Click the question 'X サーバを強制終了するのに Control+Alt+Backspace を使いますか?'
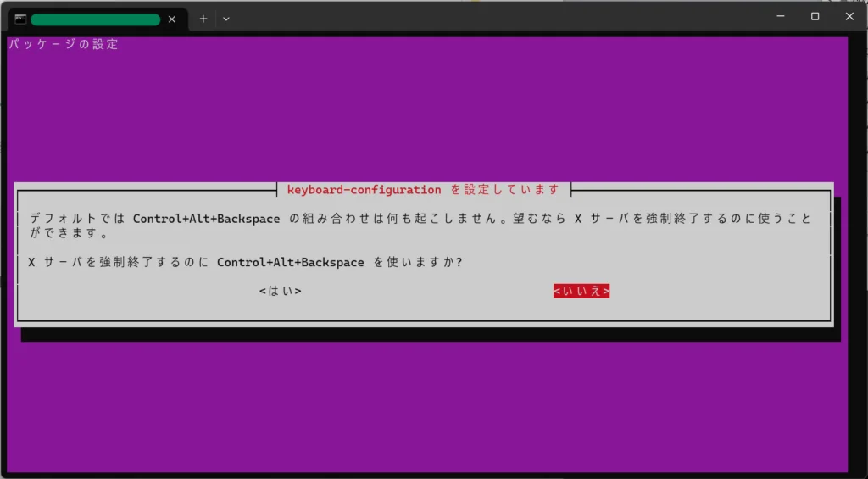 246,263
